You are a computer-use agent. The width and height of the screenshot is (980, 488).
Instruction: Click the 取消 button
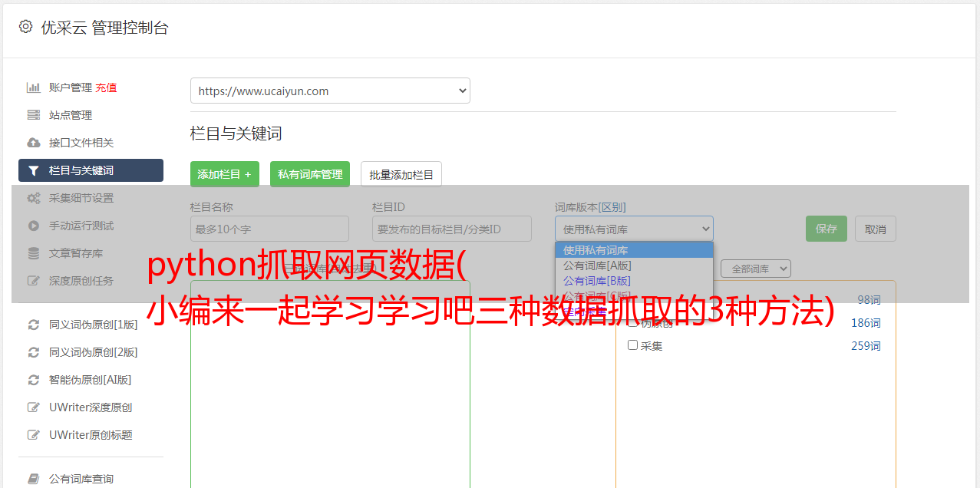pos(876,229)
